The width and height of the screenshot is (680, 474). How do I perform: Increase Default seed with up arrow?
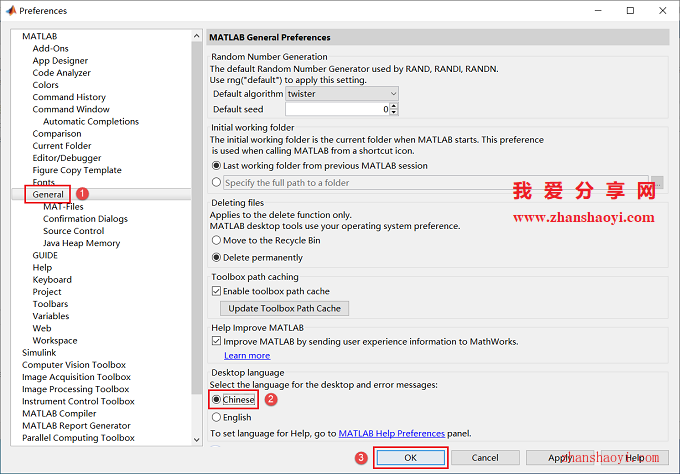pyautogui.click(x=393, y=106)
